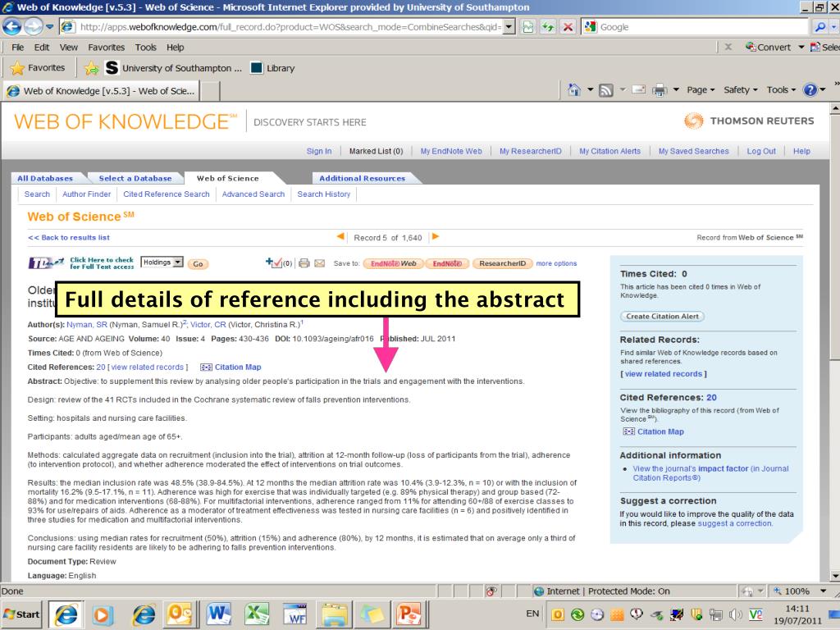Expand the address bar history dropdown
This screenshot has height=630, width=840.
click(509, 27)
